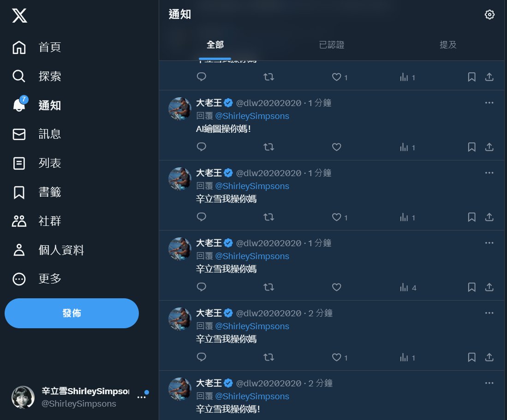507x420 pixels.
Task: Reply to the AI繪圖 post
Action: tap(202, 147)
